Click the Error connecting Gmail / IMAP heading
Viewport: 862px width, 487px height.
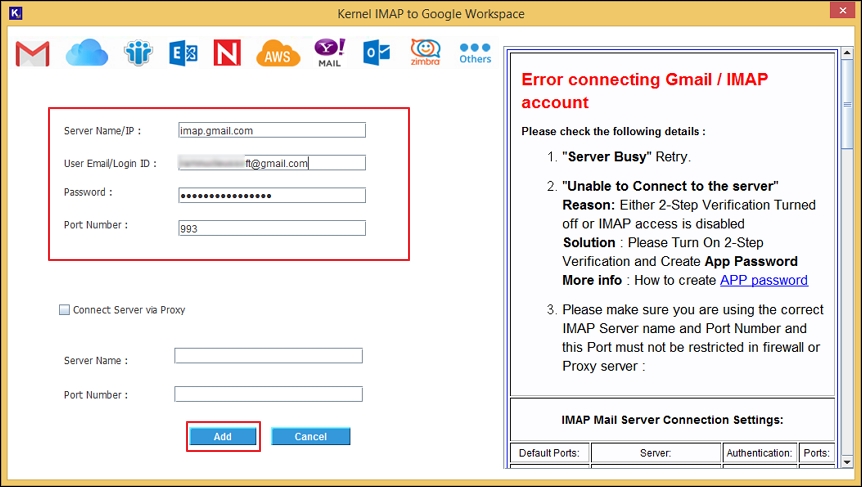point(644,91)
